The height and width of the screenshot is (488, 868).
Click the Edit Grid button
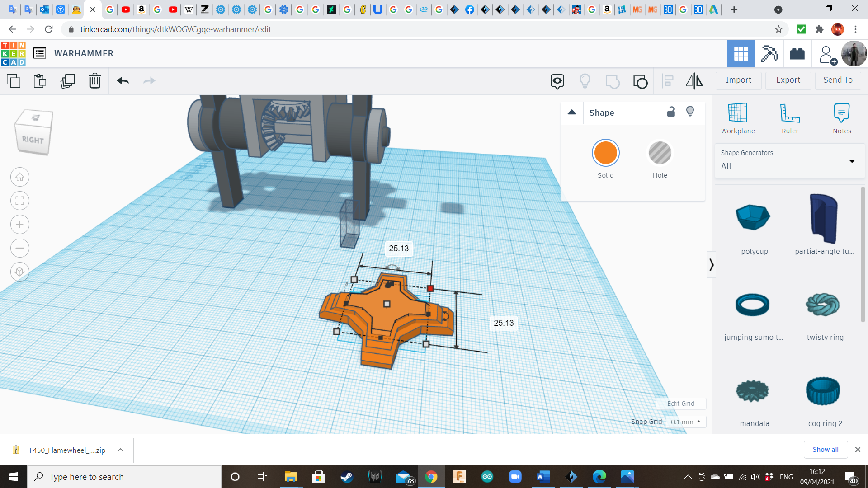click(x=680, y=404)
